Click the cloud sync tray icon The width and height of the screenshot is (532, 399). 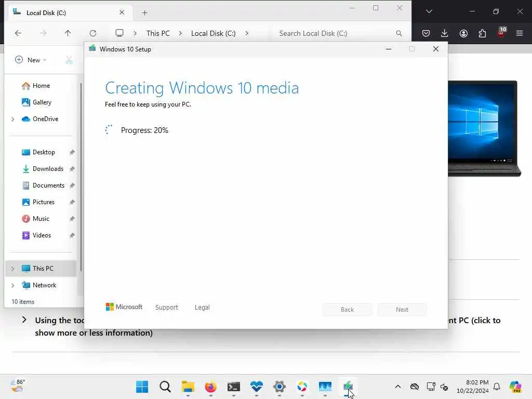coord(414,387)
